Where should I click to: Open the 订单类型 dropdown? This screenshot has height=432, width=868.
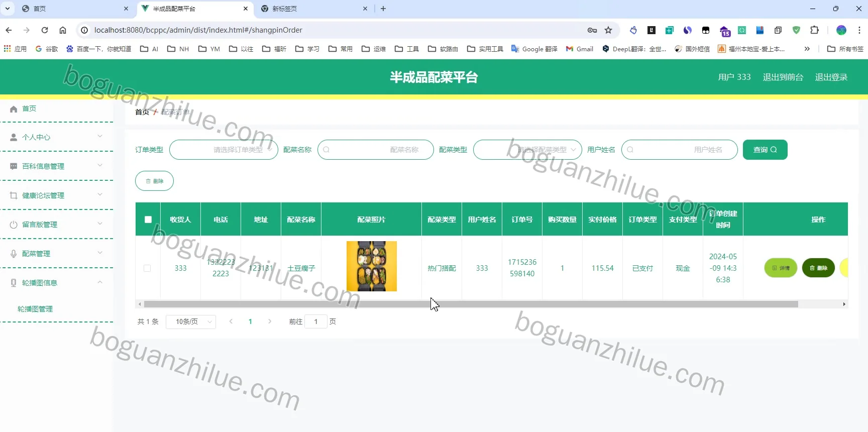(224, 150)
